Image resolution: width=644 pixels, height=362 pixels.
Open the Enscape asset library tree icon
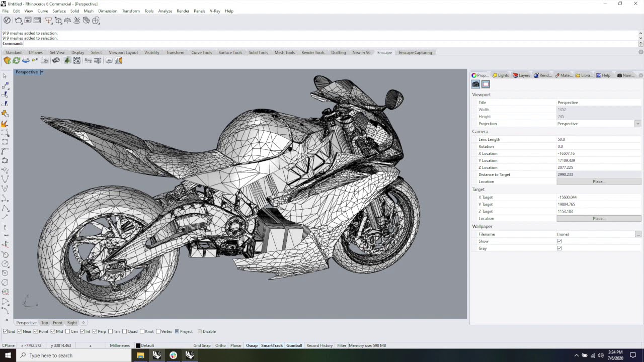point(67,60)
